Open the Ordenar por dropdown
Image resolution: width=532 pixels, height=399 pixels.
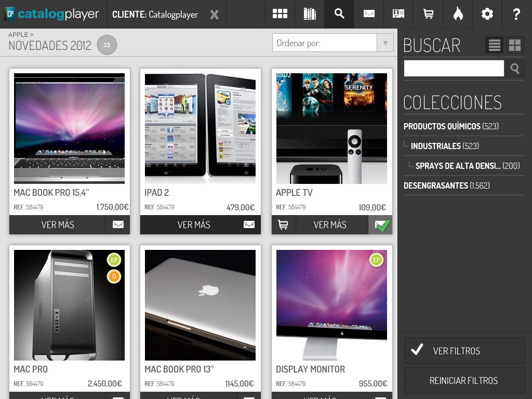[x=333, y=43]
